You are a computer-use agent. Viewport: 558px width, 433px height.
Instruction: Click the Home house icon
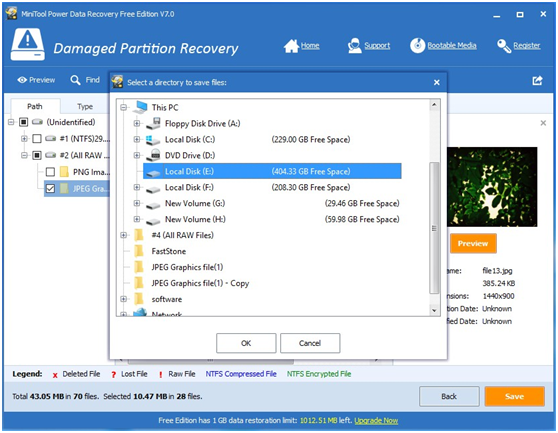[x=291, y=46]
